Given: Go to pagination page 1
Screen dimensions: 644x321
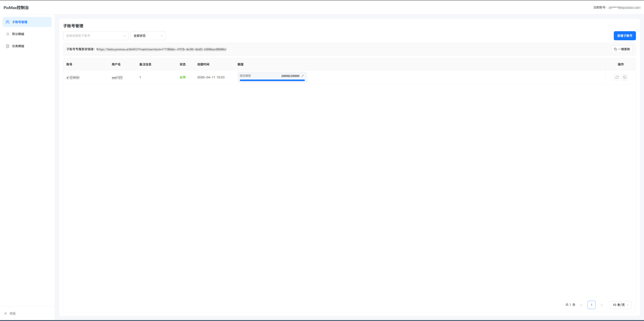Looking at the screenshot, I should (x=591, y=305).
